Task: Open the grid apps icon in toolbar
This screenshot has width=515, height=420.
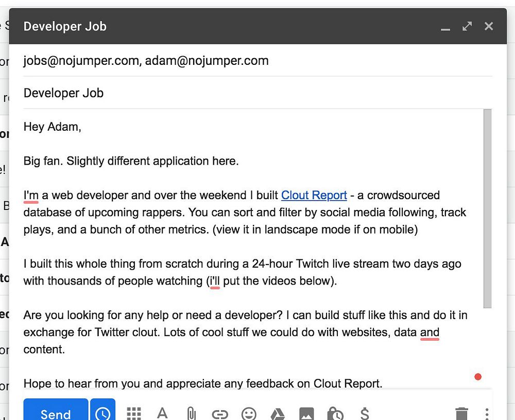Action: (x=134, y=413)
